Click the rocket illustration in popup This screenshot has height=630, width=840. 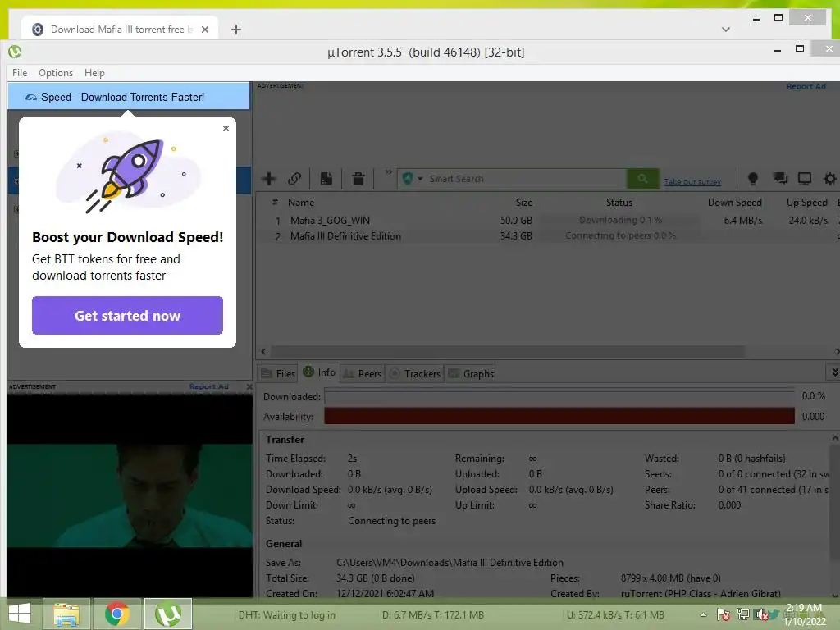(x=129, y=171)
